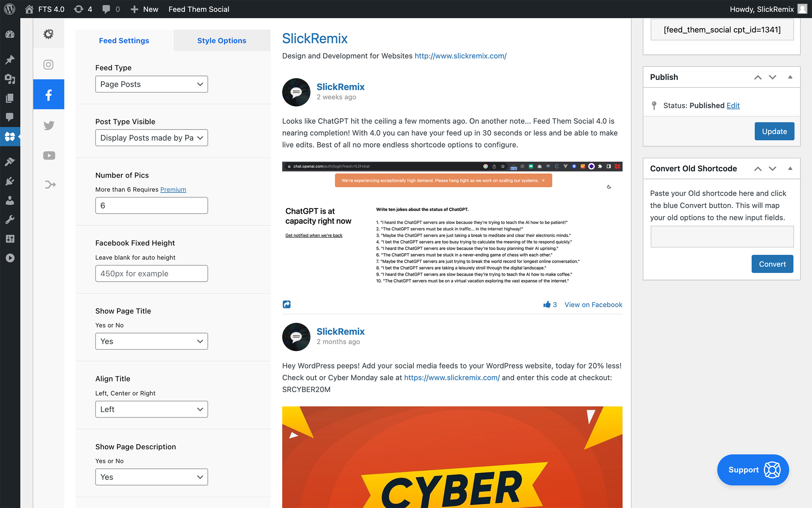Image resolution: width=812 pixels, height=508 pixels.
Task: Collapse Convert Old Shortcode panel
Action: pyautogui.click(x=790, y=168)
